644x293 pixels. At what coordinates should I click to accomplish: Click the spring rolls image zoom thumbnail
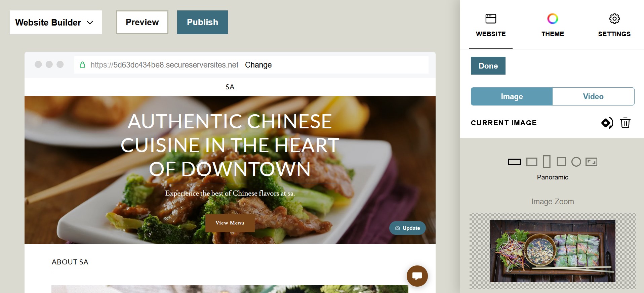[553, 251]
